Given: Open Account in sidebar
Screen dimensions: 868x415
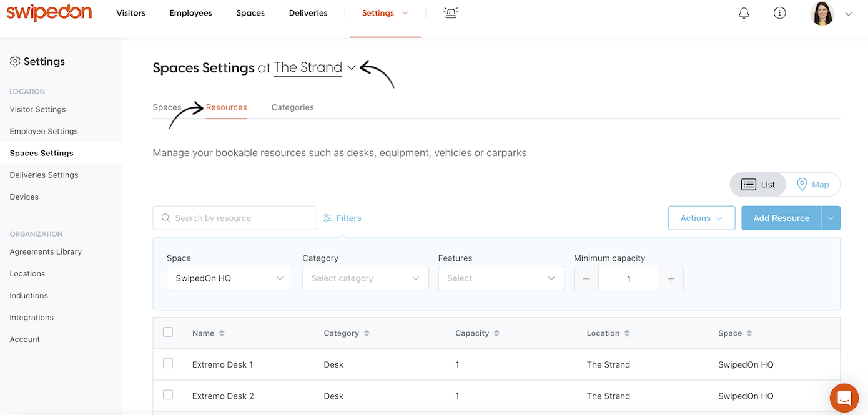Looking at the screenshot, I should (x=25, y=339).
